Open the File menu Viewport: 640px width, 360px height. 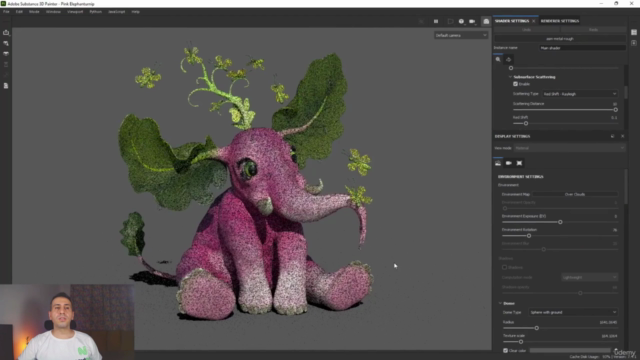[x=6, y=12]
